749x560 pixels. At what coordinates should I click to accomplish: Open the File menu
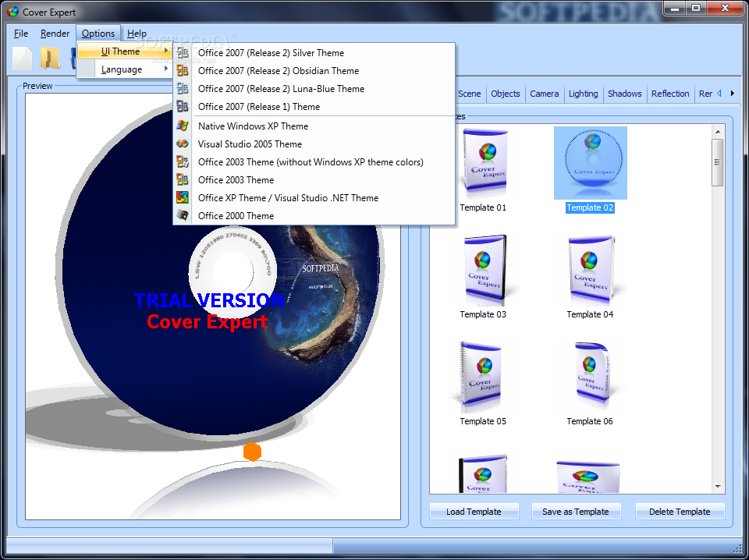21,34
